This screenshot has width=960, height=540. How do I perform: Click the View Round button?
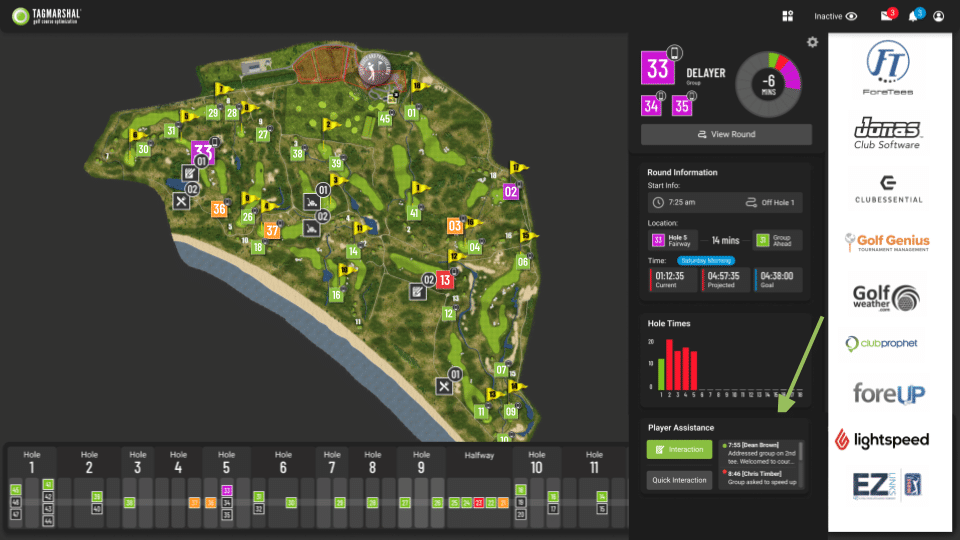point(726,134)
